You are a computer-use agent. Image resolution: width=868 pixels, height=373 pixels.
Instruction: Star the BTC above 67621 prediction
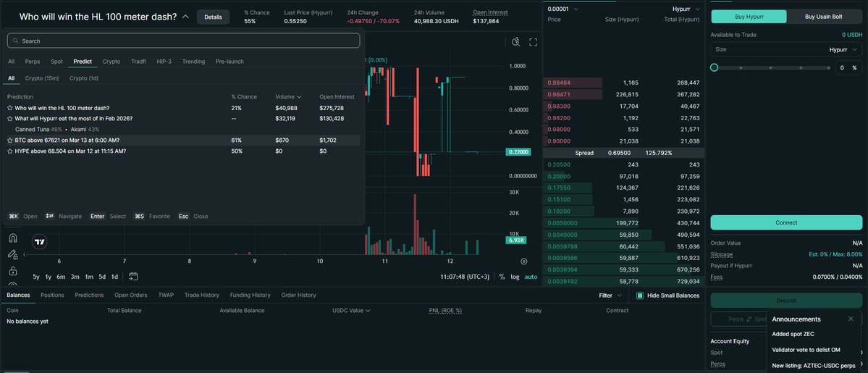(x=10, y=141)
